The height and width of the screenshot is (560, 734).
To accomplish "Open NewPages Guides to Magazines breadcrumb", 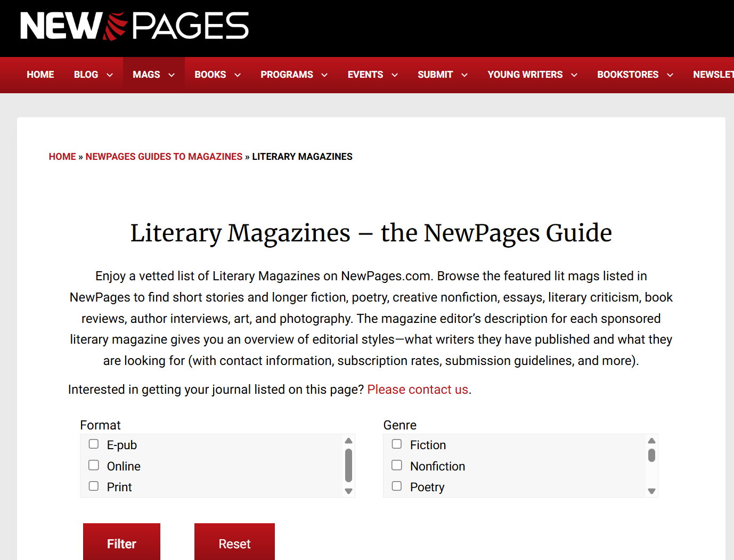I will pyautogui.click(x=164, y=157).
